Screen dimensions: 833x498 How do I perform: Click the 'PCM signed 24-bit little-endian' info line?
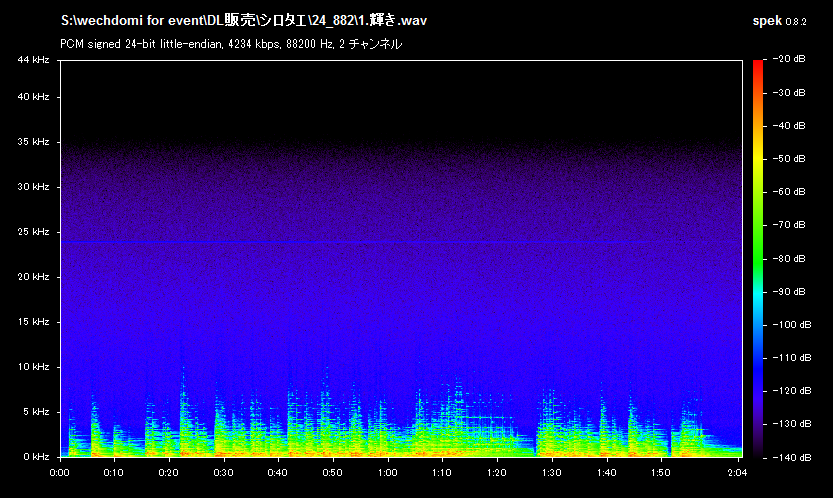[231, 44]
